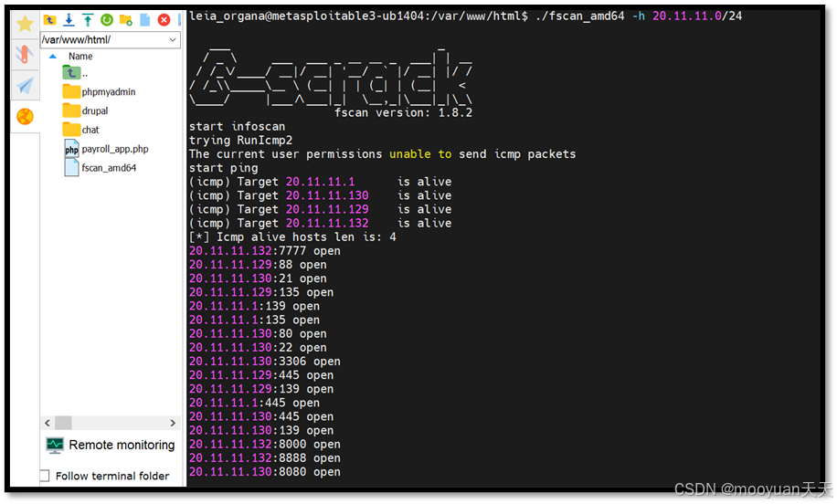This screenshot has height=504, width=837.
Task: Open the Tools swiss-knife sidebar tab
Action: pos(25,54)
